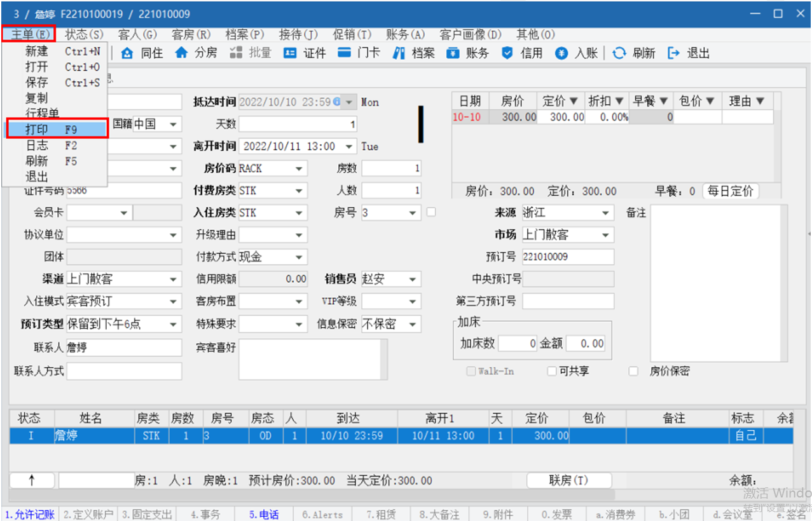This screenshot has width=812, height=521.
Task: Open the 房价码 RACK dropdown
Action: (299, 168)
